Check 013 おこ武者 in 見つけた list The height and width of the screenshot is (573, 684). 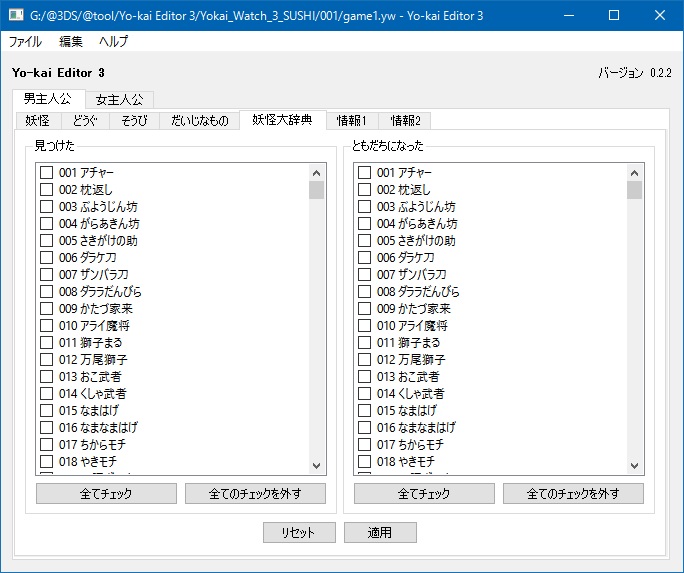[x=47, y=376]
